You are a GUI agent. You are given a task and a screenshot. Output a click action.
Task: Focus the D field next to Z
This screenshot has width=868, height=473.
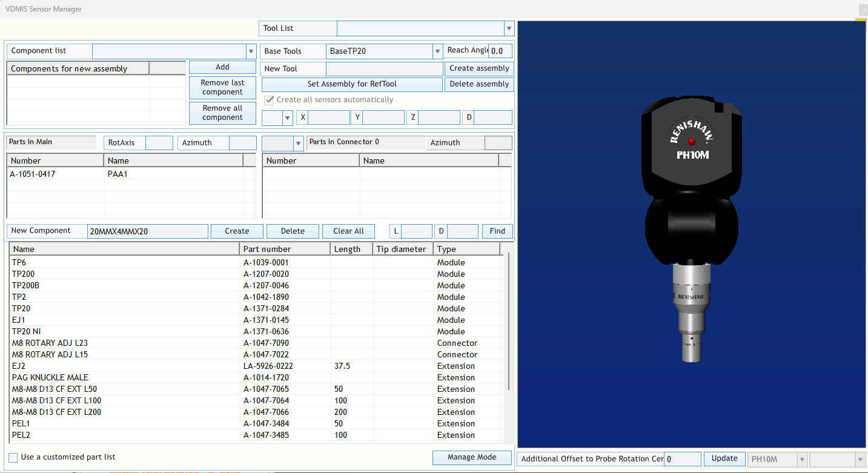(x=493, y=118)
